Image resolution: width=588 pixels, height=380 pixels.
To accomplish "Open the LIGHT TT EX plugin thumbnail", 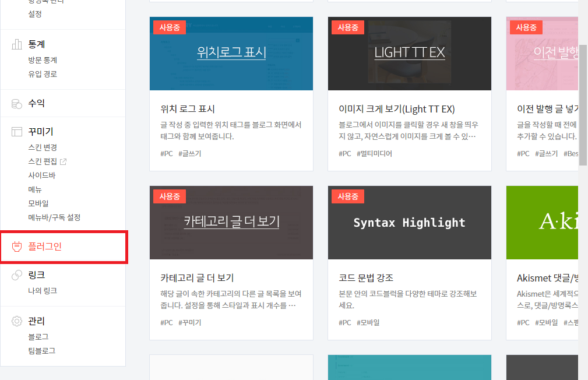I will tap(410, 53).
